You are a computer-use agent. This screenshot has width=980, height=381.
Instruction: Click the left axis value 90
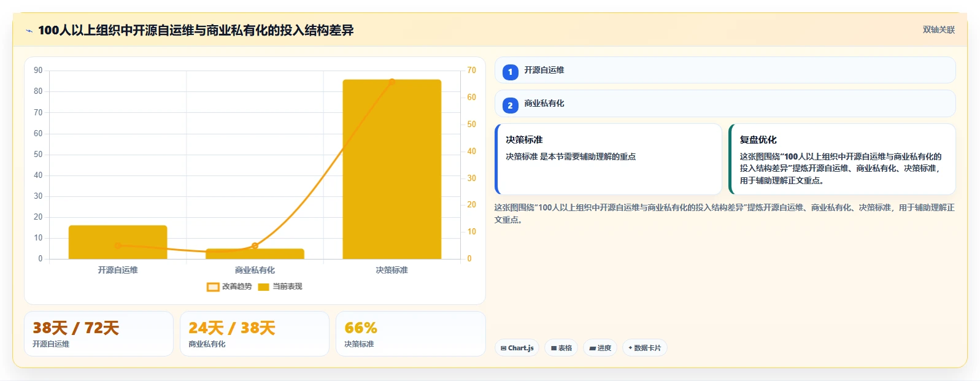[38, 71]
